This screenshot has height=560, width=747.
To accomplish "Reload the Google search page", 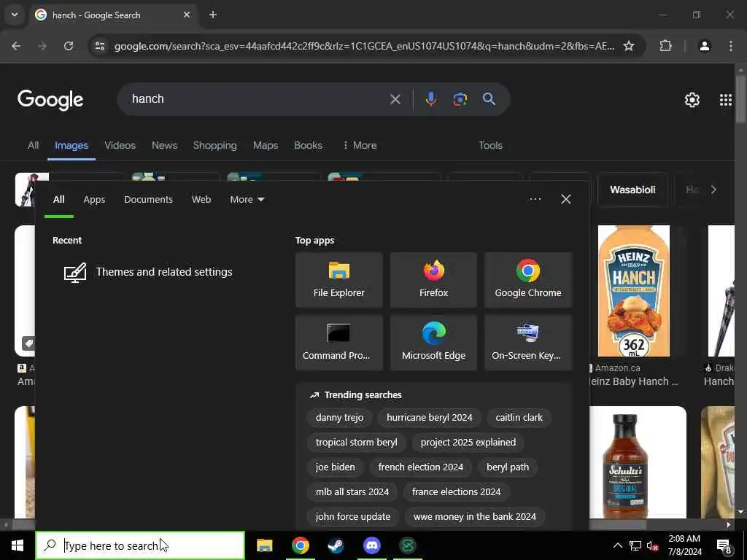I will 69,46.
